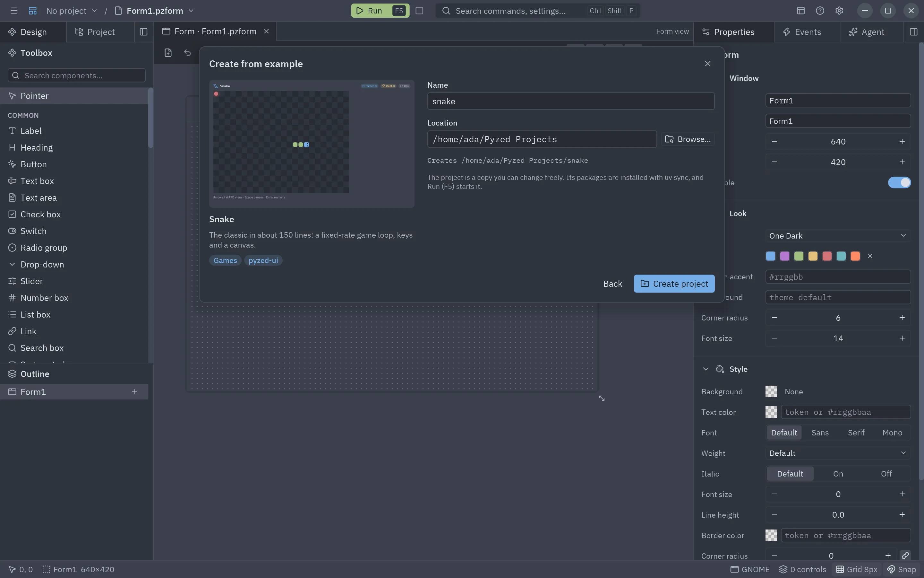Viewport: 924px width, 578px height.
Task: Open the Weight Default dropdown
Action: pyautogui.click(x=838, y=453)
